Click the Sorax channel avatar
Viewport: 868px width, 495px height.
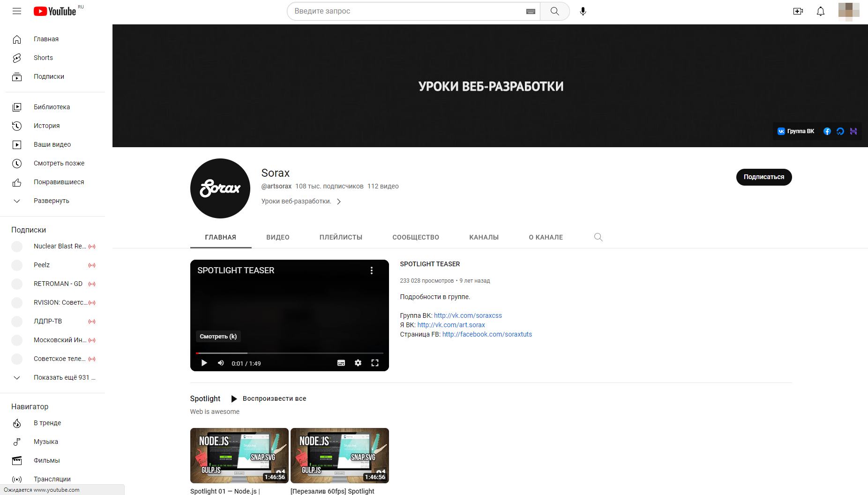220,188
